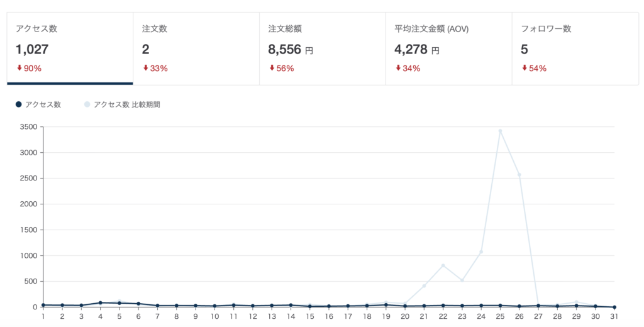Toggle the アクセス数 比較期間 legend series
Viewport: 644px width, 327px height.
(x=122, y=104)
